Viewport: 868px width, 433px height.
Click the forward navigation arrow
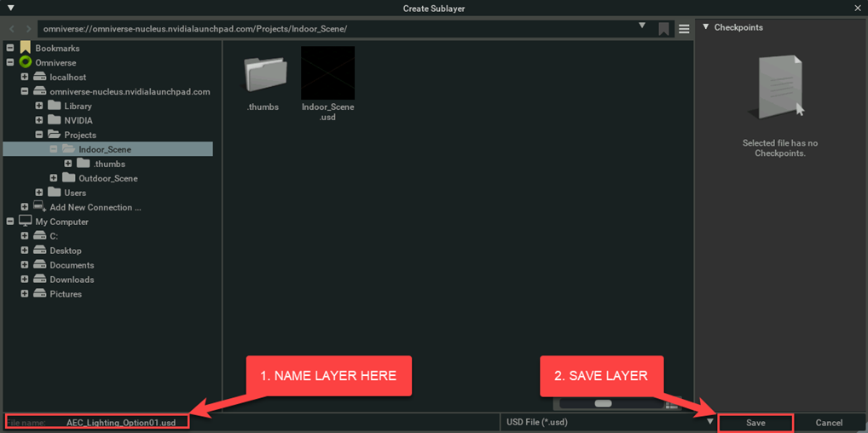(x=29, y=29)
